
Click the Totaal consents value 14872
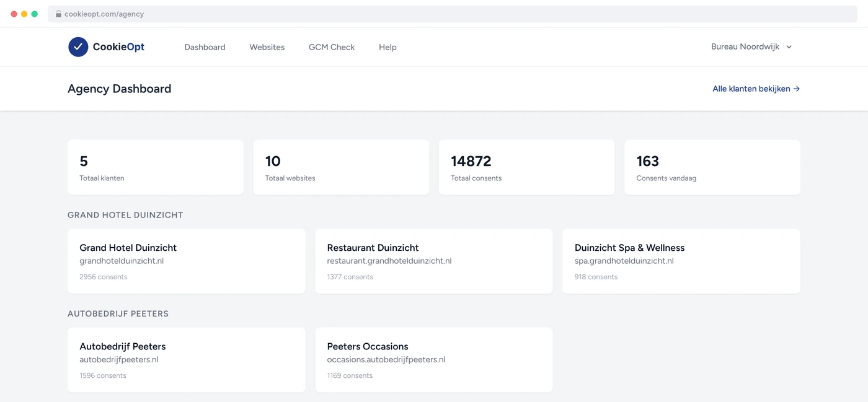click(x=471, y=161)
